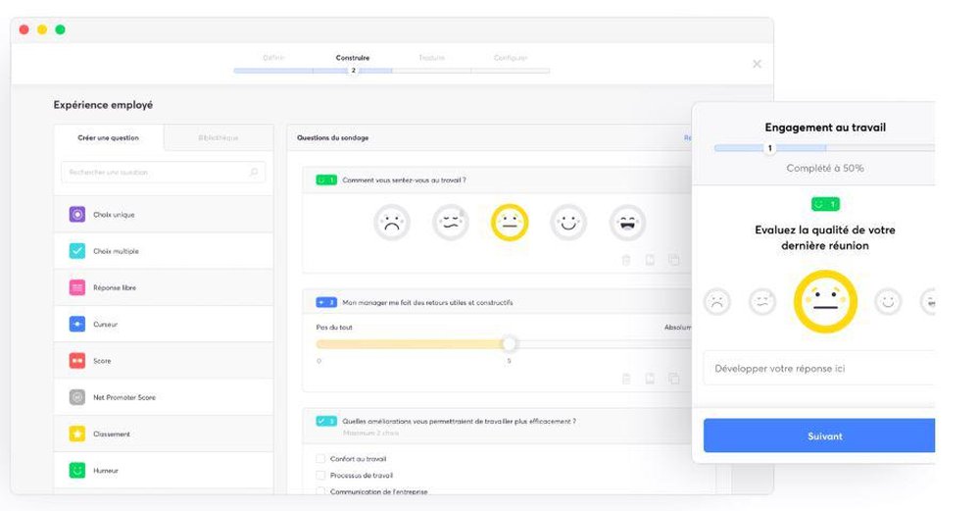Viewport: 980px width, 511px height.
Task: Select the Net Promoter Score icon
Action: [x=76, y=397]
